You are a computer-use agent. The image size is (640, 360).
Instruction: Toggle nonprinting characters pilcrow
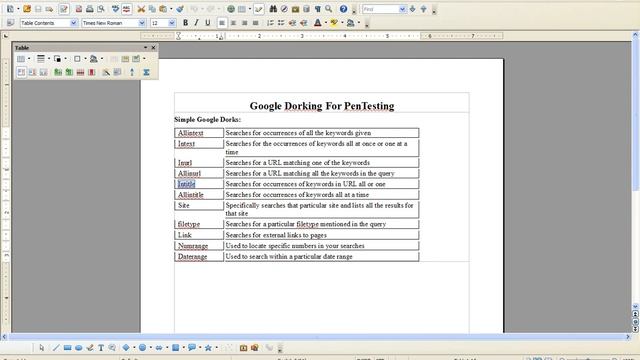pos(318,9)
